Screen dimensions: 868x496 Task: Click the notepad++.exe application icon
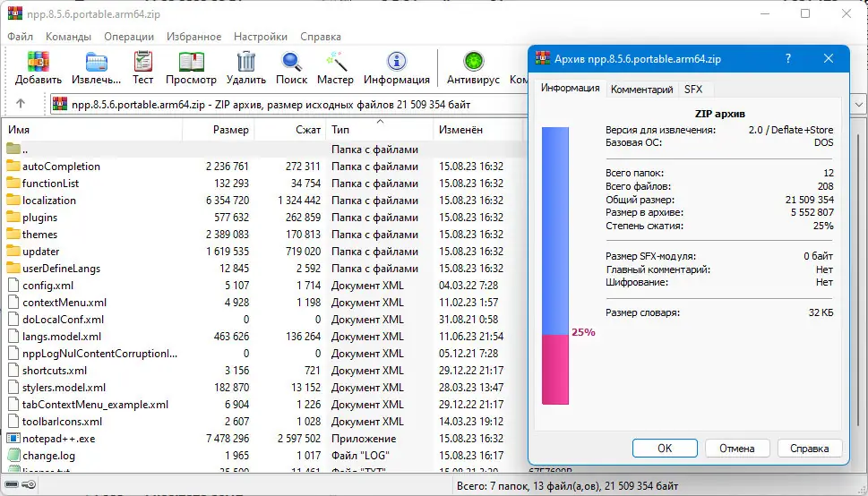13,439
